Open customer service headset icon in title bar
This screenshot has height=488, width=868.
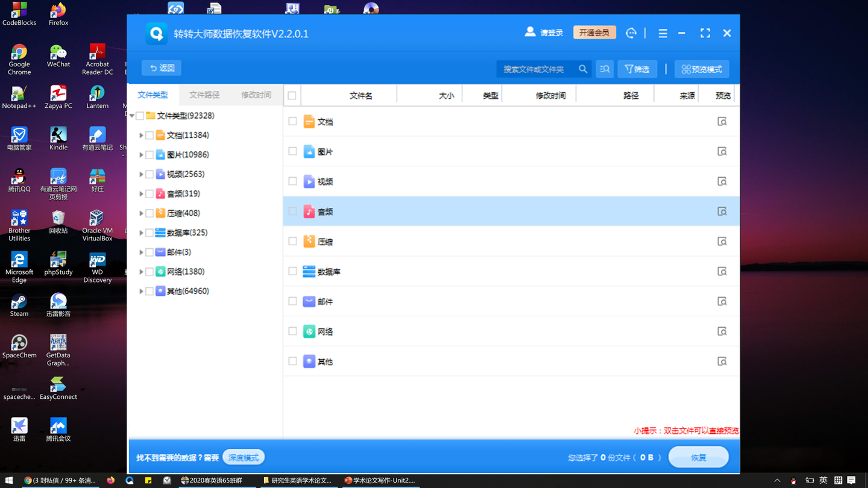point(631,33)
